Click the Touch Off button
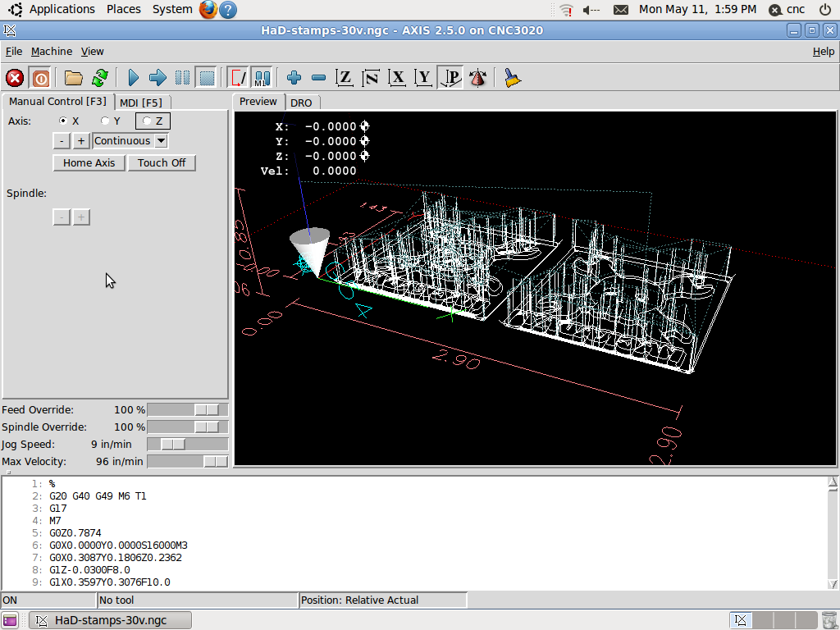 161,162
